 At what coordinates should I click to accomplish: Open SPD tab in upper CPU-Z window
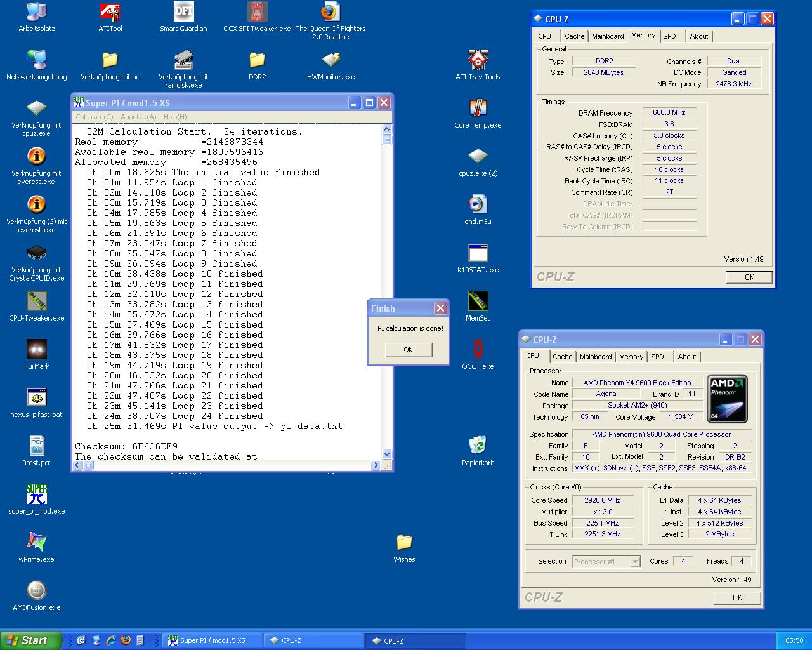point(670,36)
